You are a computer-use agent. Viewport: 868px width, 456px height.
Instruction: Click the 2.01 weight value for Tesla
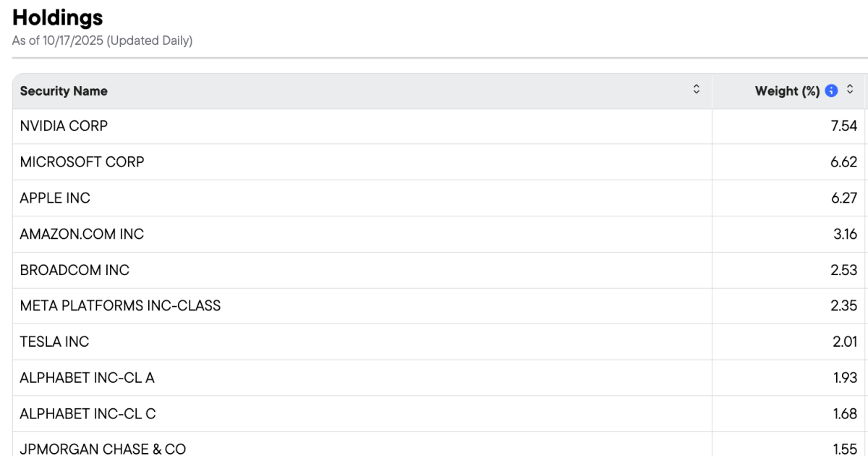843,342
